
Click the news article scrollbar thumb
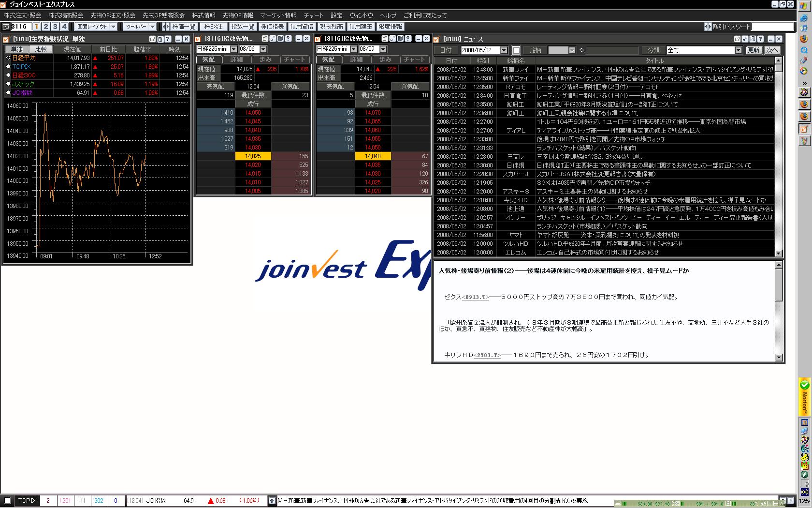click(x=779, y=285)
